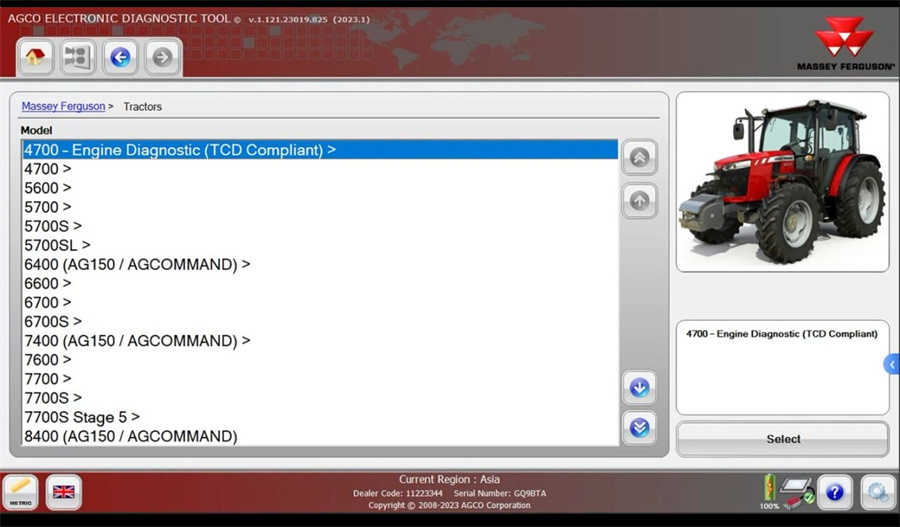Jump to bottom of model list
900x527 pixels.
tap(639, 428)
